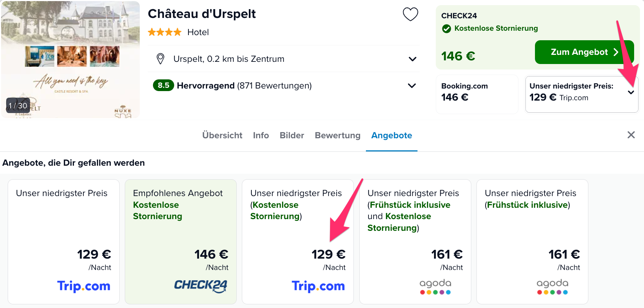This screenshot has height=308, width=644.
Task: Open the lowest price dropdown arrow
Action: tap(631, 92)
